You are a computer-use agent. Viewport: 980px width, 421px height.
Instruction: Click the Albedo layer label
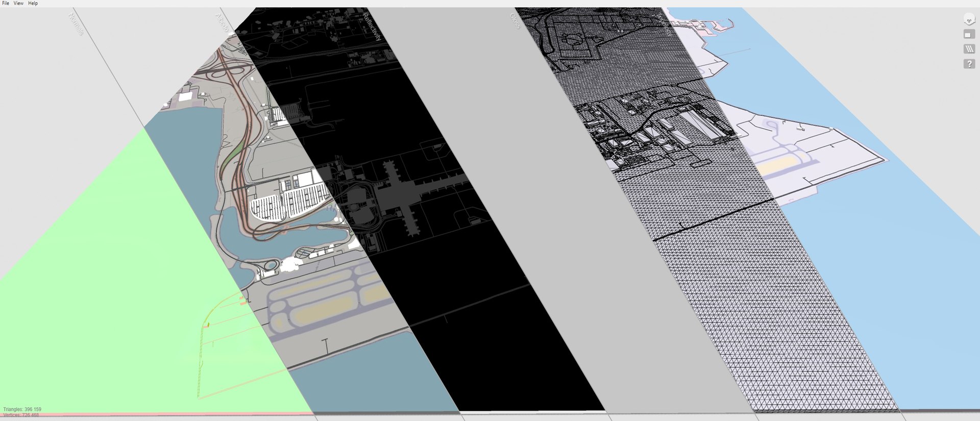click(222, 23)
